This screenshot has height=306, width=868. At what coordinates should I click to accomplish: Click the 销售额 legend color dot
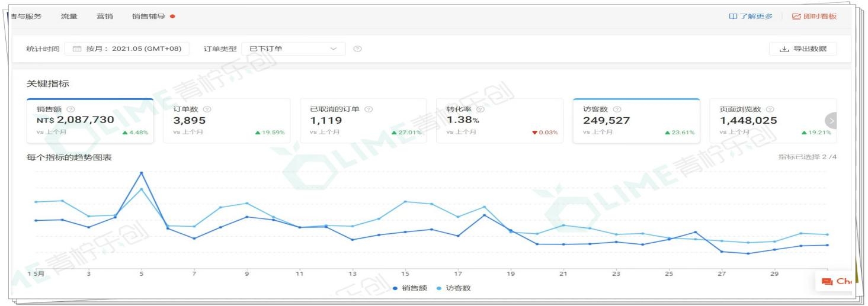[396, 288]
